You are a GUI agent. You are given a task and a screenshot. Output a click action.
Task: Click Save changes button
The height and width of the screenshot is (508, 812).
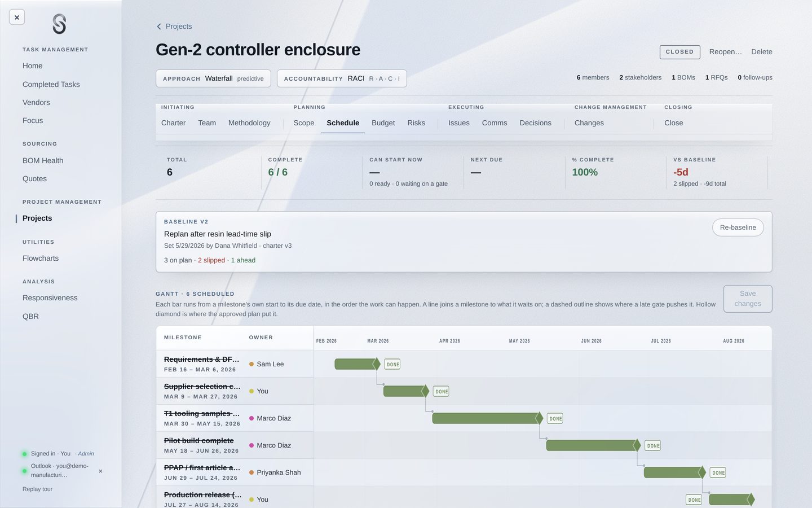pos(748,299)
